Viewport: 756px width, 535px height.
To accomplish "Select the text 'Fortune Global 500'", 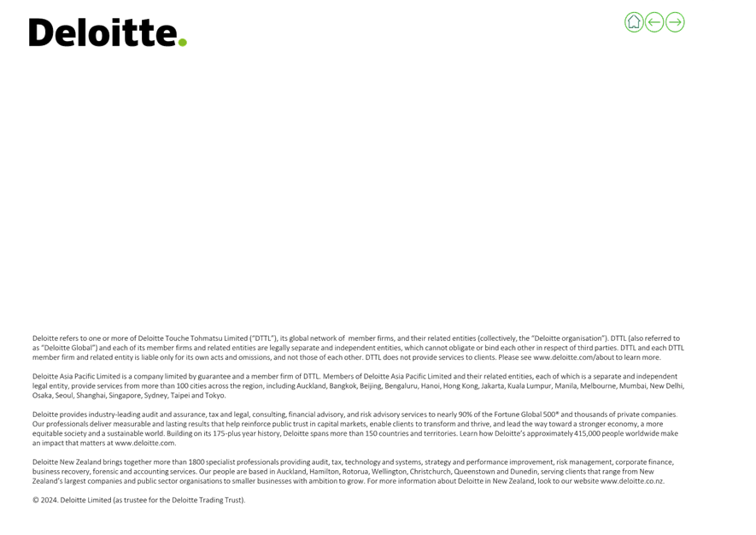I will pyautogui.click(x=525, y=414).
